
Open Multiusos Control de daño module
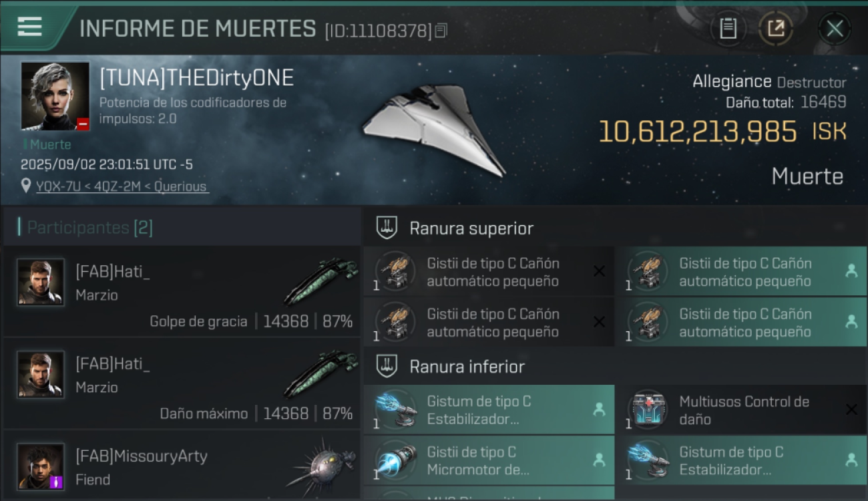742,409
